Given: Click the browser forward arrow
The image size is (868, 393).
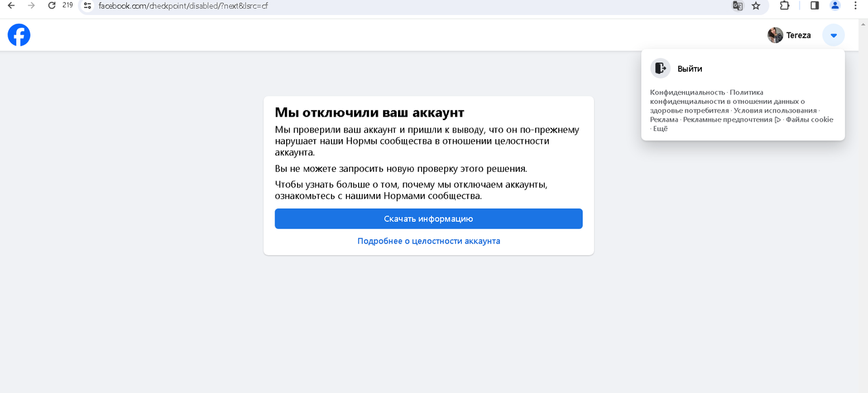Looking at the screenshot, I should pos(31,5).
